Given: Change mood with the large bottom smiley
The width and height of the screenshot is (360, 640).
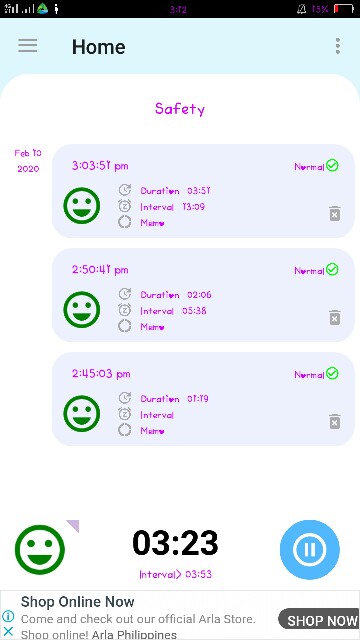Looking at the screenshot, I should tap(40, 550).
